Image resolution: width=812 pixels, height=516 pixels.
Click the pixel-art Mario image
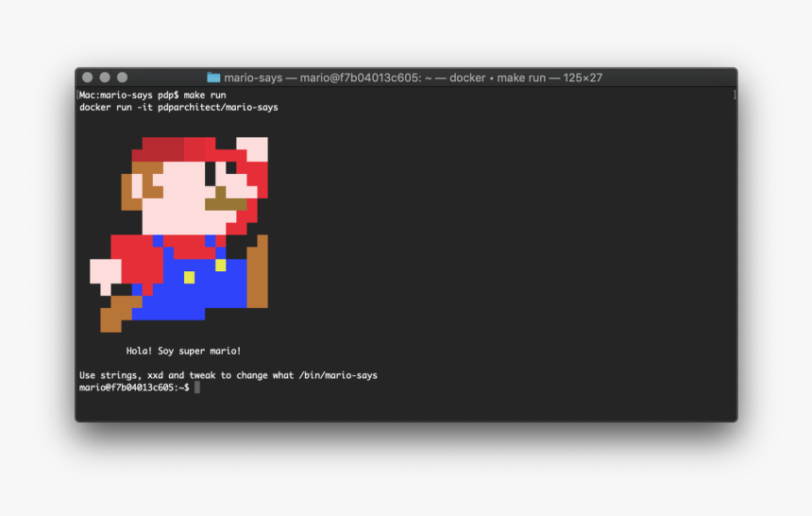[179, 234]
